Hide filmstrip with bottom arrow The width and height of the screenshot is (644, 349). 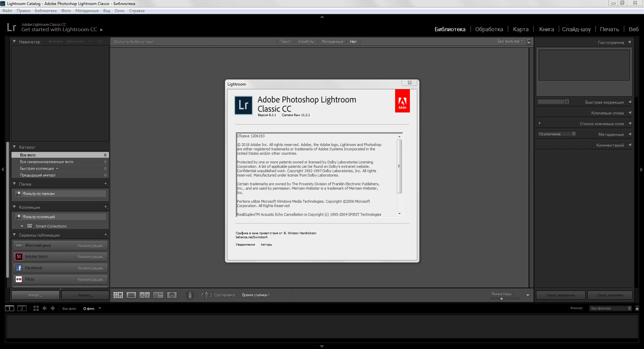pos(322,346)
